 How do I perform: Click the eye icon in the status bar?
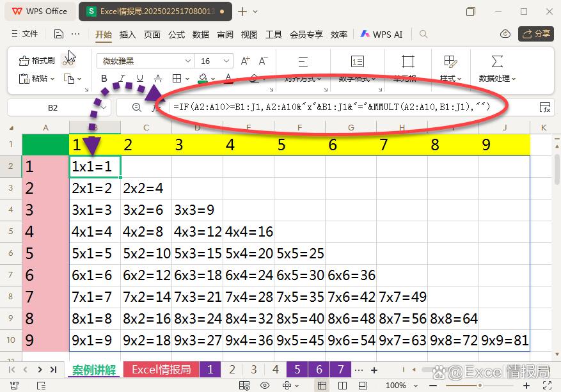pyautogui.click(x=265, y=385)
